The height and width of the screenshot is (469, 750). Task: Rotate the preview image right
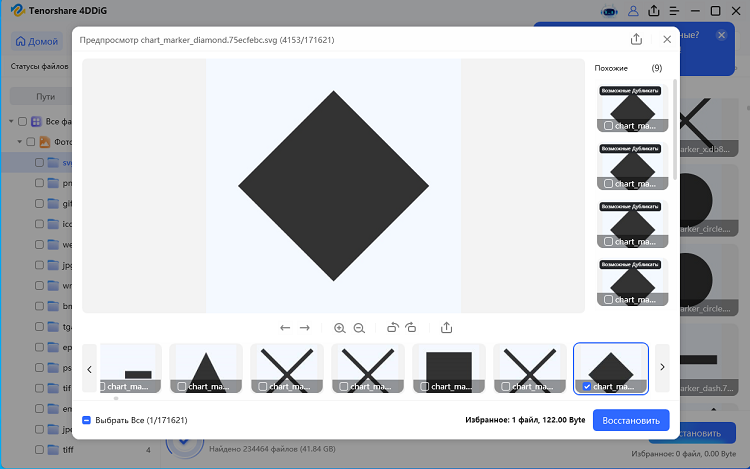(411, 327)
